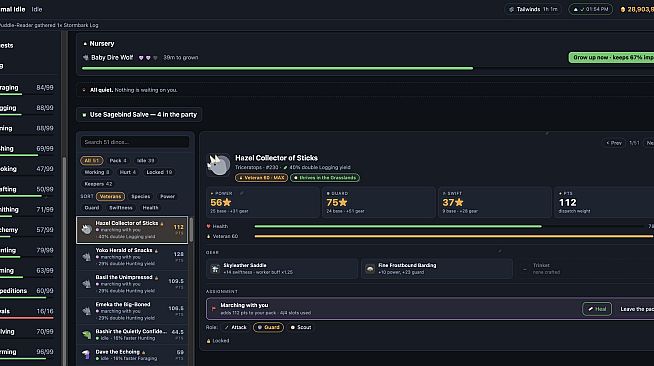Toggle the Locked padlock
The image size is (654, 366).
coord(208,341)
